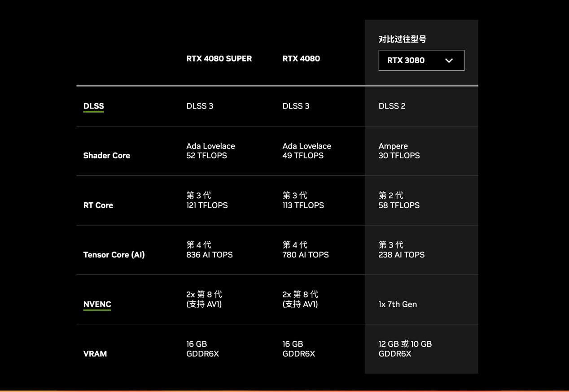Open the DLSS information link

(93, 106)
